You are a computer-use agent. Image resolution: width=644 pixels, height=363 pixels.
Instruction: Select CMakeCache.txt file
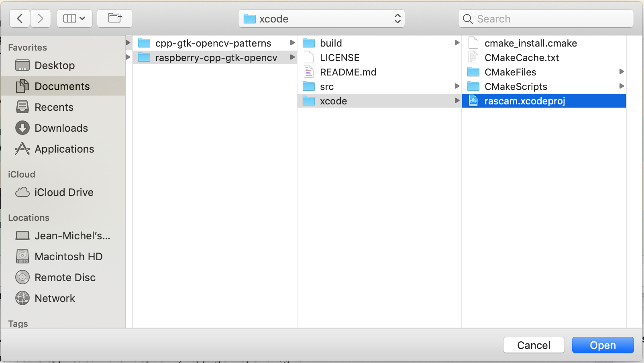point(544,57)
